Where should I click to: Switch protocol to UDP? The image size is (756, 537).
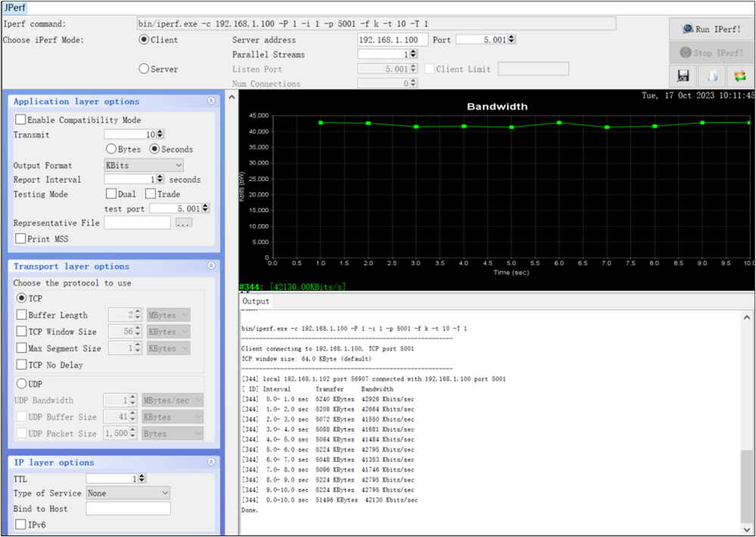coord(22,384)
